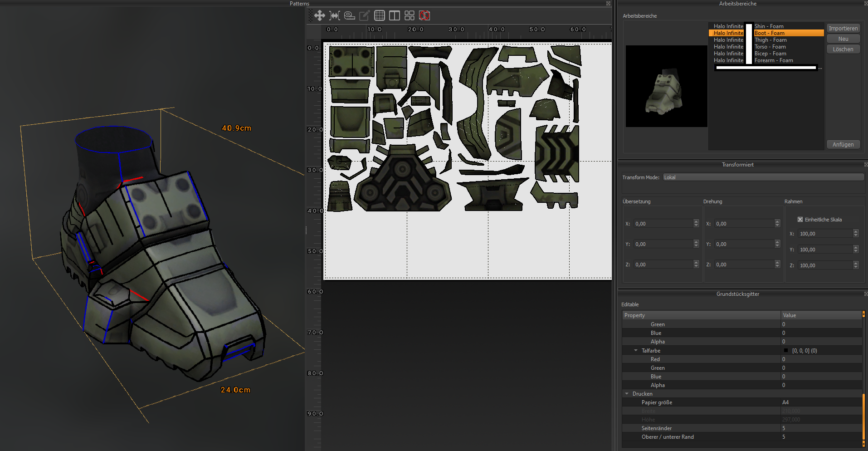Select the Papier größe property row
Screen dimensions: 868x451
[x=742, y=402]
